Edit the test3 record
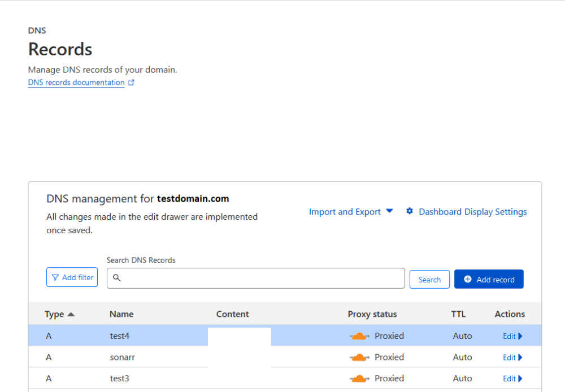Image resolution: width=565 pixels, height=392 pixels. 512,378
